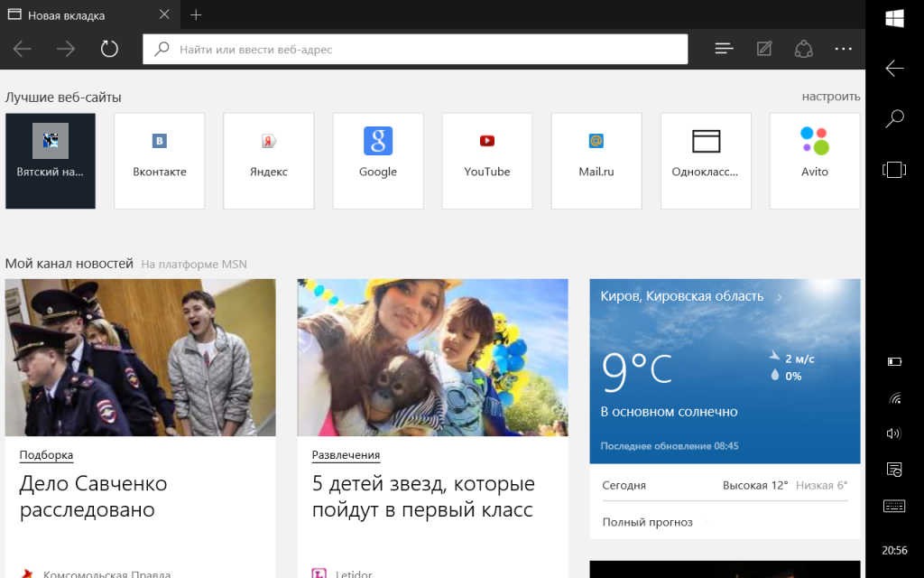
Task: Click the magnifier icon in address bar
Action: 162,49
